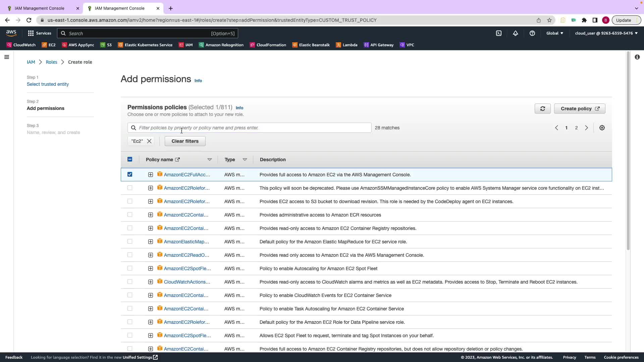
Task: Open AWS CloudShell icon in header
Action: pos(499,33)
